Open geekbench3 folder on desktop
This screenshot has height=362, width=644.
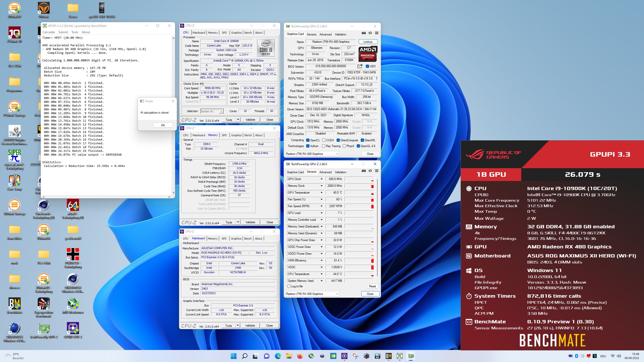pyautogui.click(x=73, y=232)
